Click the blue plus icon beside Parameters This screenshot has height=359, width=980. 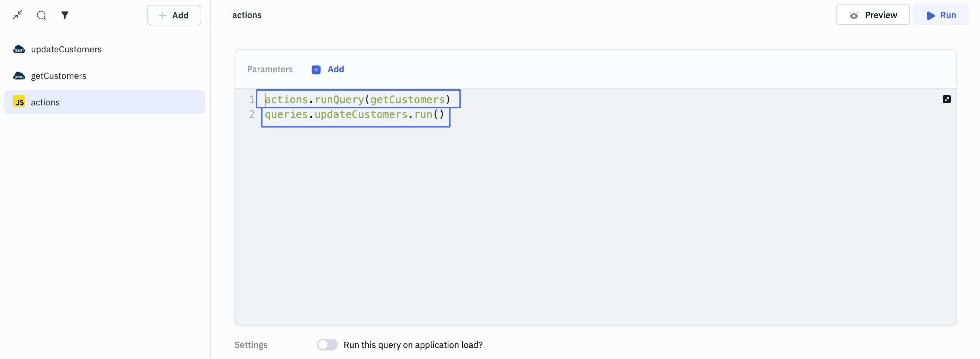[x=316, y=70]
